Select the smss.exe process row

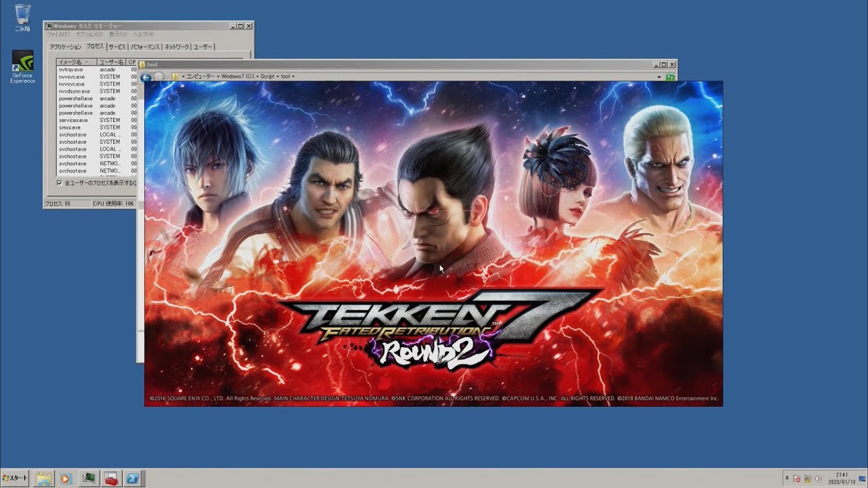(96, 127)
